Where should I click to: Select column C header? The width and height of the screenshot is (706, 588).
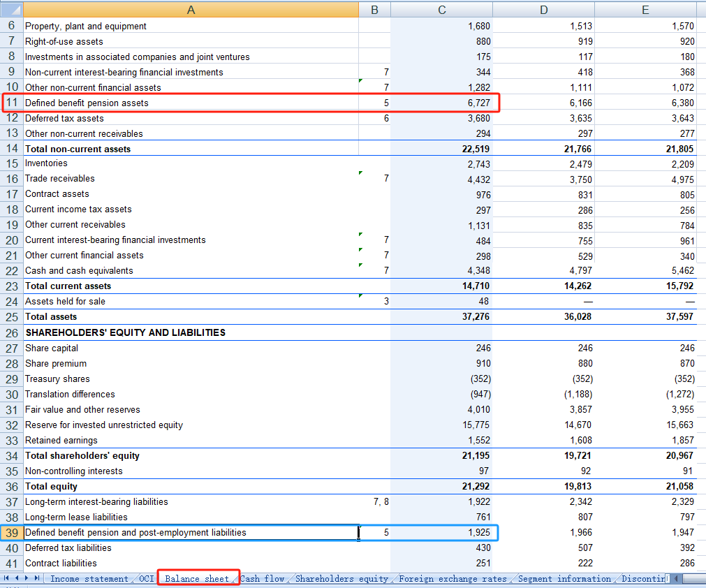(442, 10)
